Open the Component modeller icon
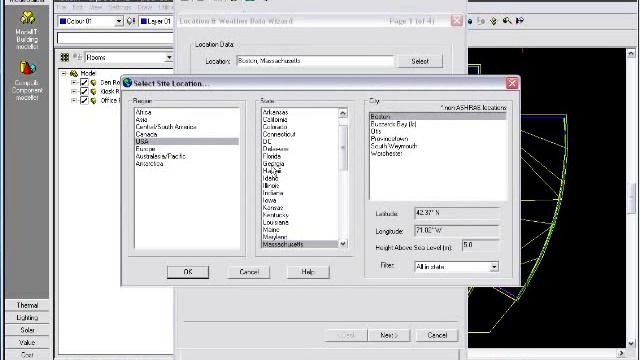 pyautogui.click(x=27, y=68)
